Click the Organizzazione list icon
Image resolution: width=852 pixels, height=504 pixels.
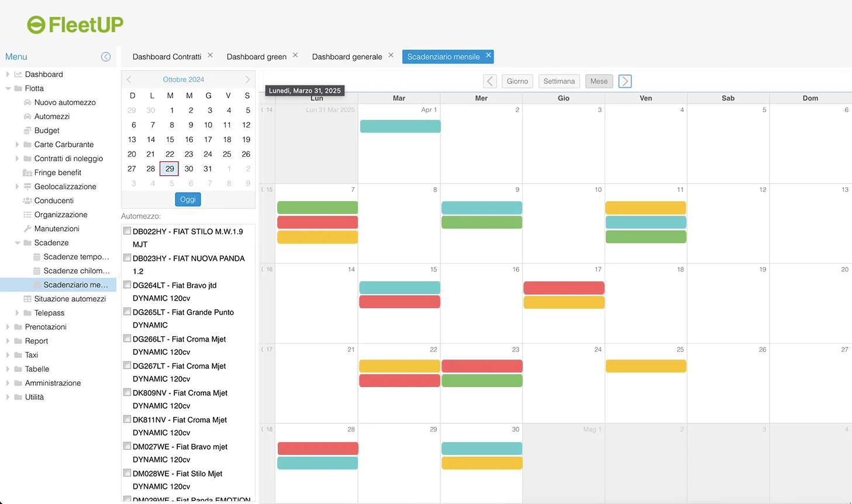click(27, 215)
